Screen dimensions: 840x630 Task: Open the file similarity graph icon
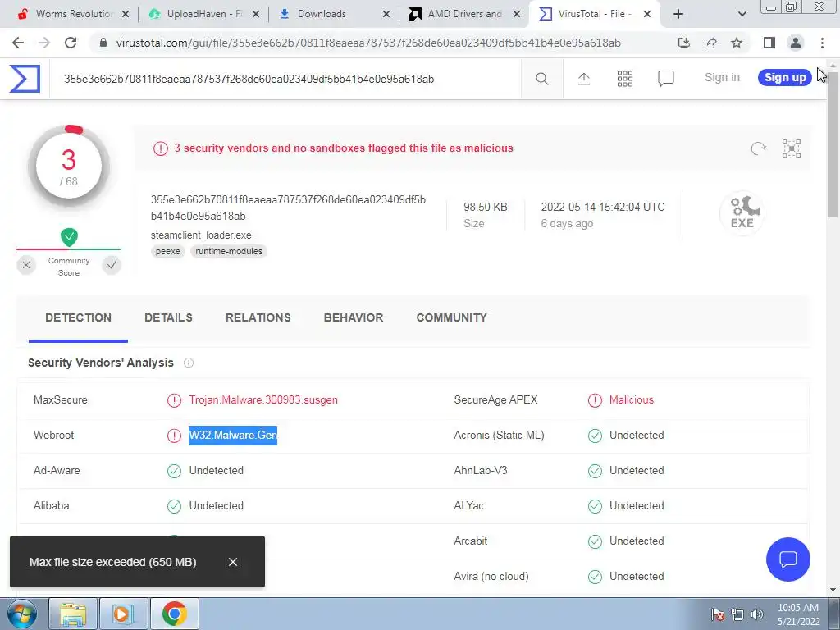(792, 148)
